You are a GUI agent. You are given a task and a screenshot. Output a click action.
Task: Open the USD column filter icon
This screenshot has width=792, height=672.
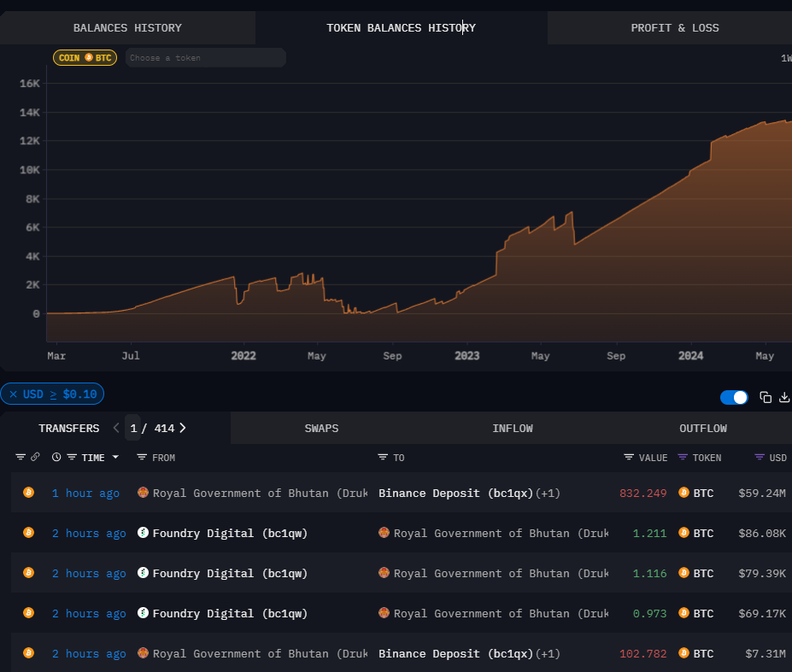(x=760, y=458)
